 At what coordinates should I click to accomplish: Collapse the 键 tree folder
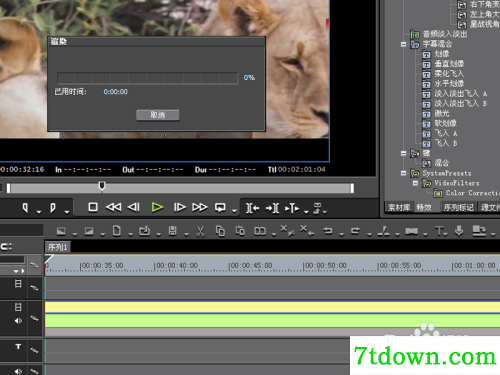[x=403, y=153]
